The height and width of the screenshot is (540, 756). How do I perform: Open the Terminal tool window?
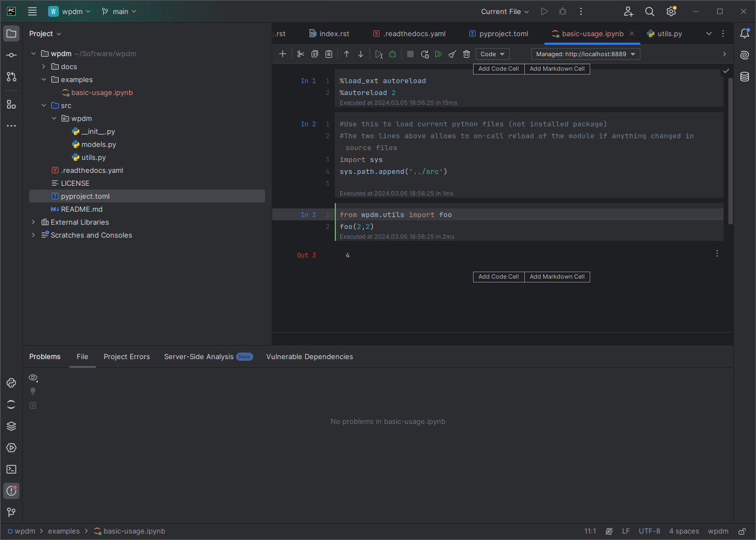point(11,469)
